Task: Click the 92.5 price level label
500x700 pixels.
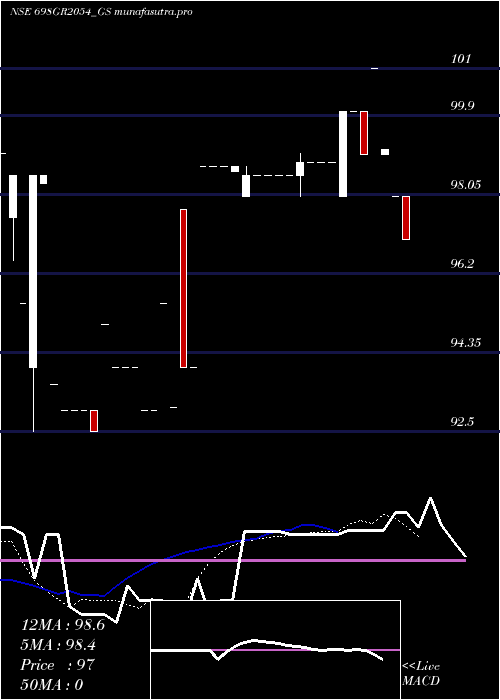Action: [462, 421]
